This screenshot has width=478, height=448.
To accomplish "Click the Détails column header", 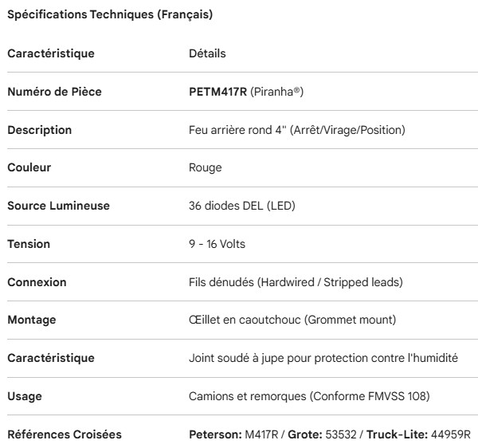I will point(207,54).
